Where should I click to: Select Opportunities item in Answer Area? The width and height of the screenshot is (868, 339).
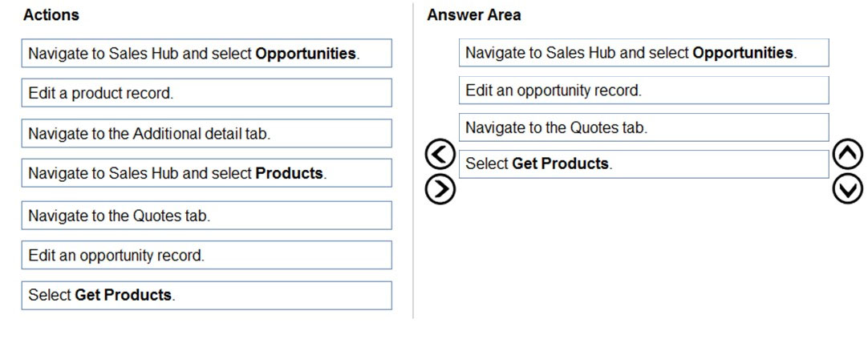[x=644, y=53]
